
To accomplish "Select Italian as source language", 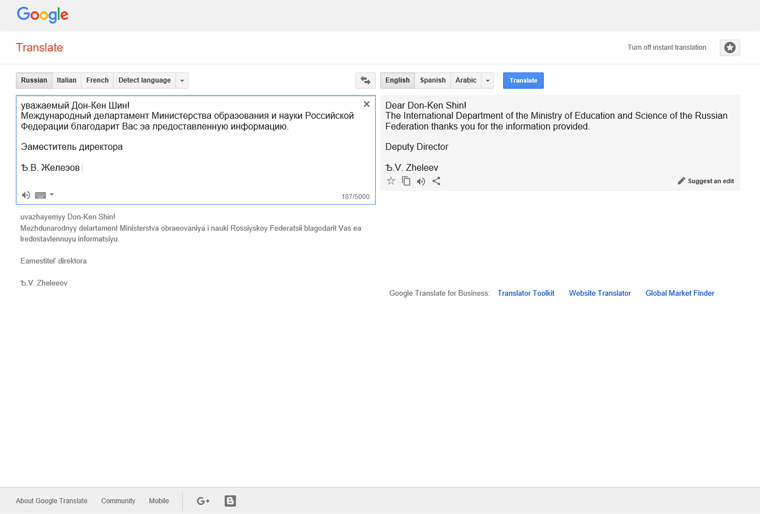I will (x=66, y=80).
